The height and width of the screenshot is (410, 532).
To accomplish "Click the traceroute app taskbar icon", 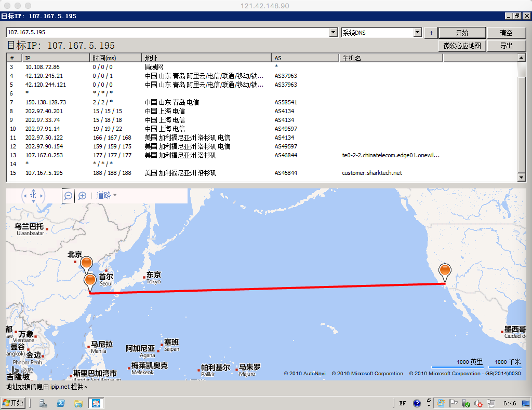I will 96,403.
